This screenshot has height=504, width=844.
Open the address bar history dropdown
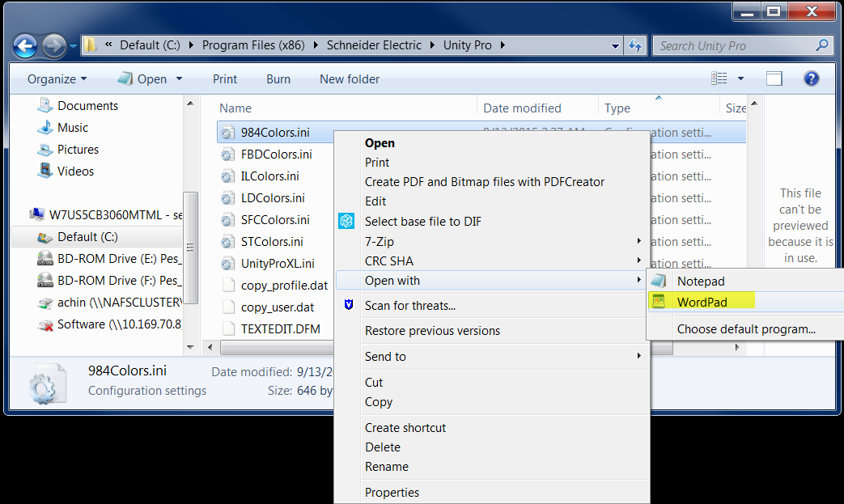pyautogui.click(x=615, y=46)
